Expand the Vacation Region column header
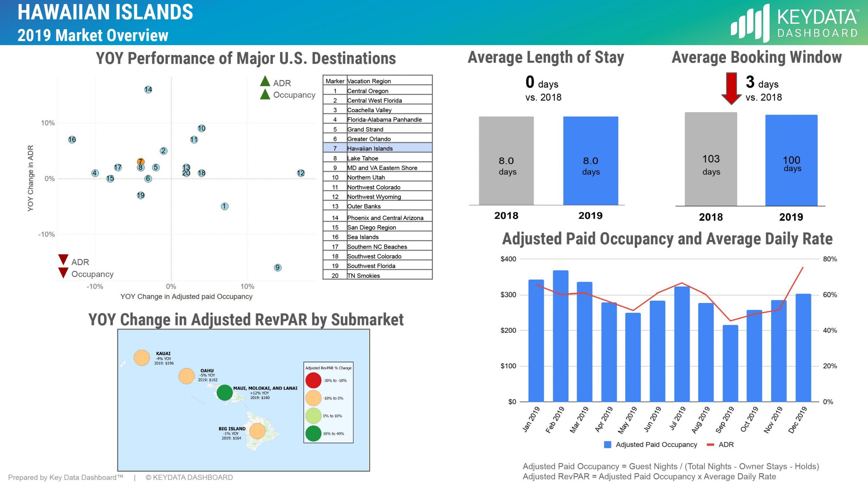This screenshot has width=868, height=488. tap(369, 81)
